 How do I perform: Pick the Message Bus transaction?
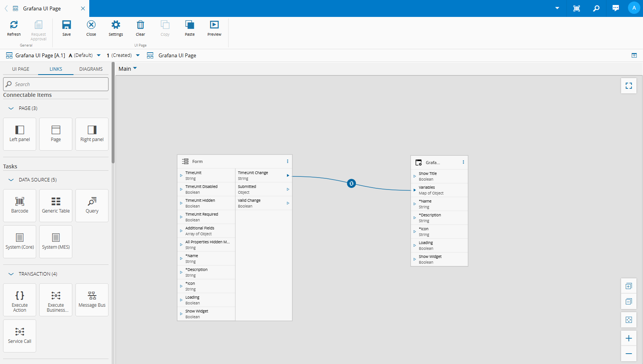click(x=92, y=300)
